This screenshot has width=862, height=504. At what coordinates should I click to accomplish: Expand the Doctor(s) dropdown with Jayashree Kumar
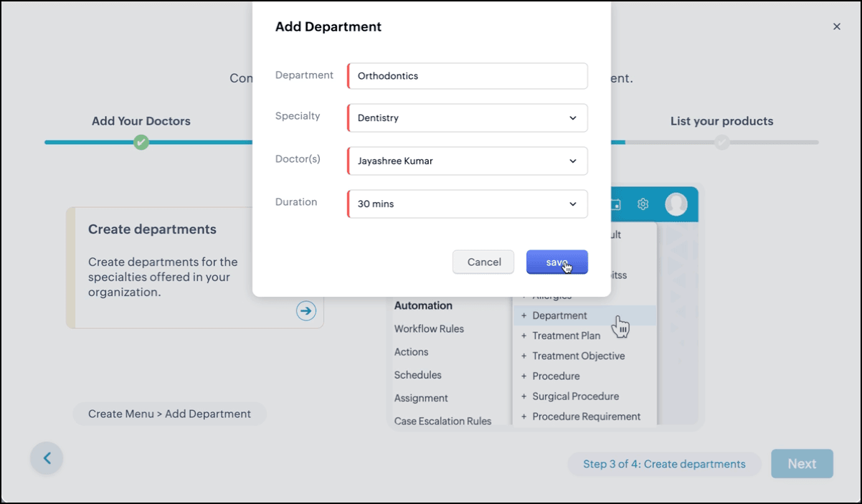tap(467, 161)
